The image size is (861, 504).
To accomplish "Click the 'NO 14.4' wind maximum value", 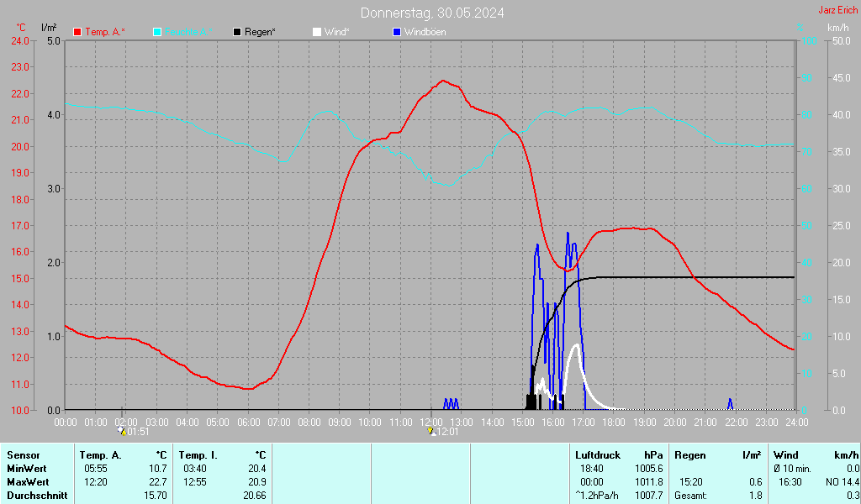I will tap(843, 482).
